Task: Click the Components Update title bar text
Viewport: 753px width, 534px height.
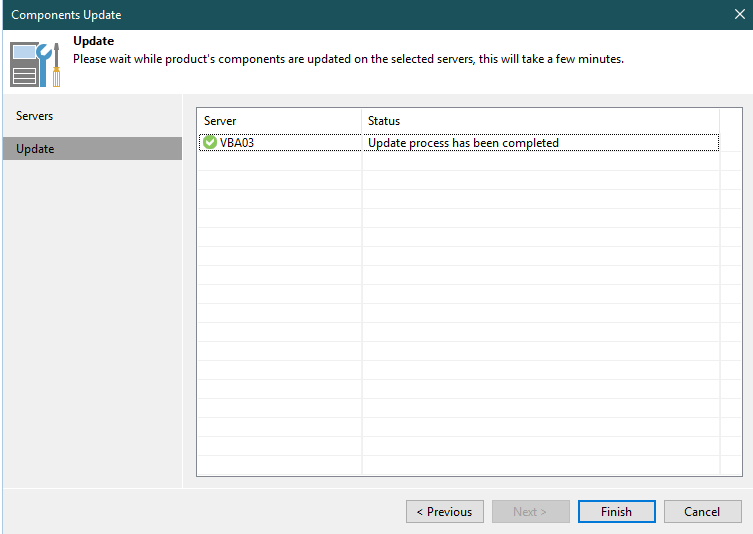Action: click(66, 15)
